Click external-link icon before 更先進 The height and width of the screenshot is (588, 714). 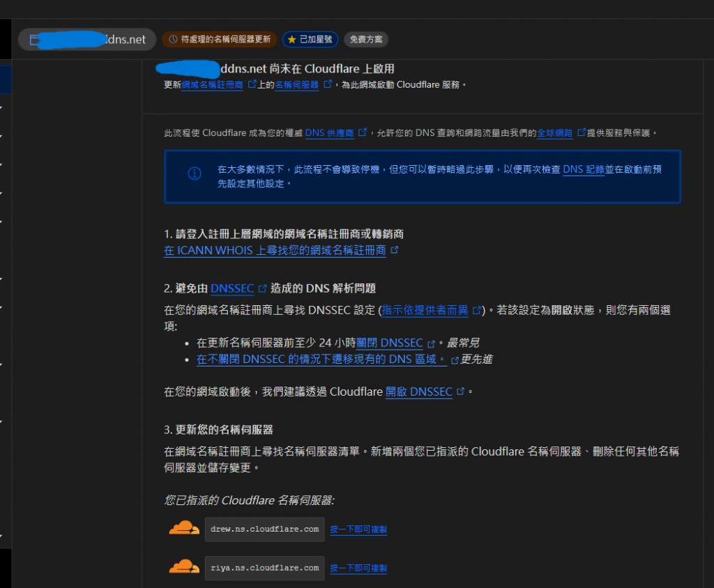coord(455,360)
